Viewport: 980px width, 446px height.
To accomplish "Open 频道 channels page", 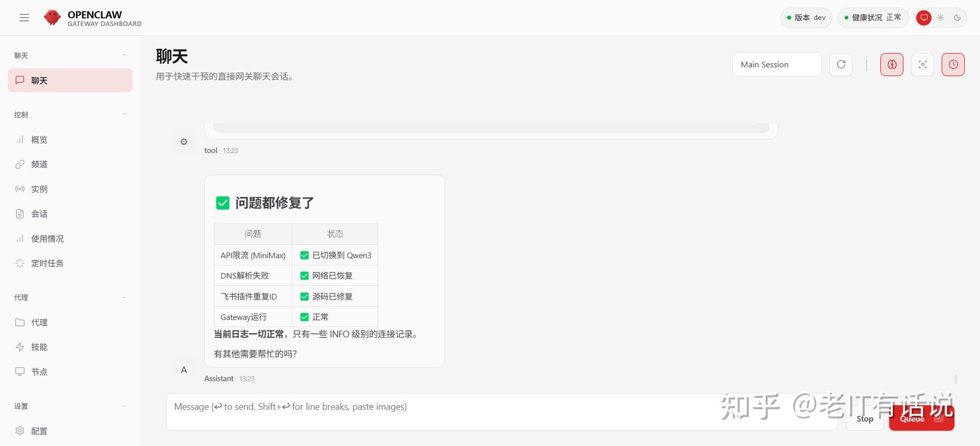I will click(x=70, y=164).
